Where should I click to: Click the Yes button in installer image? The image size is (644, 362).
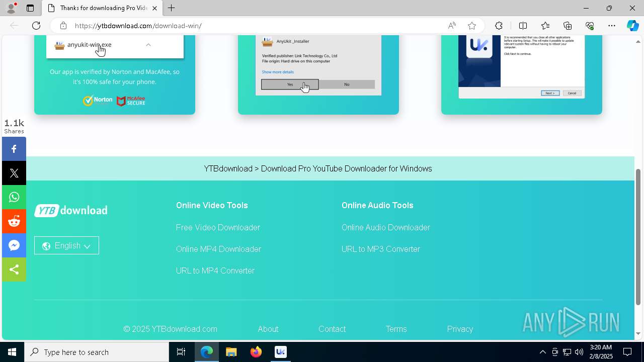pos(290,84)
